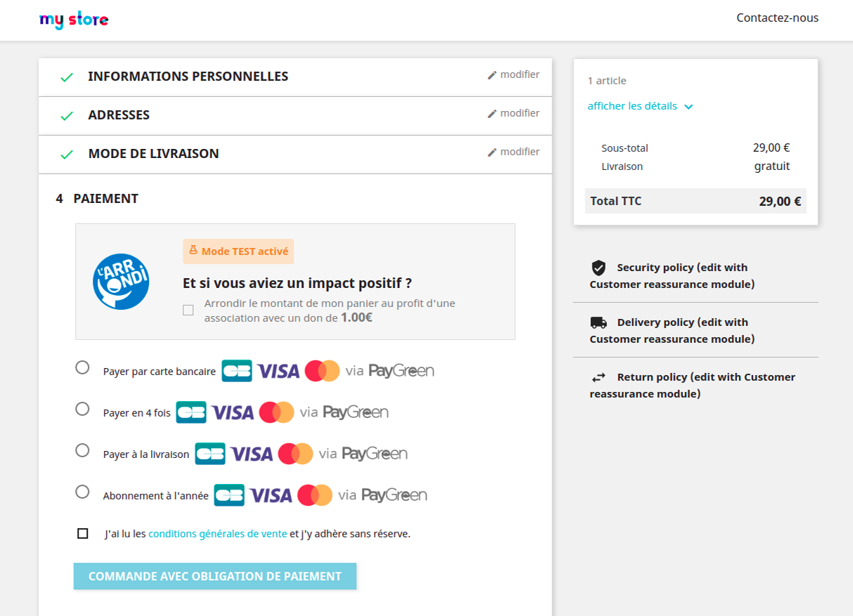853x616 pixels.
Task: Open the Adresses checkout step
Action: pos(119,115)
